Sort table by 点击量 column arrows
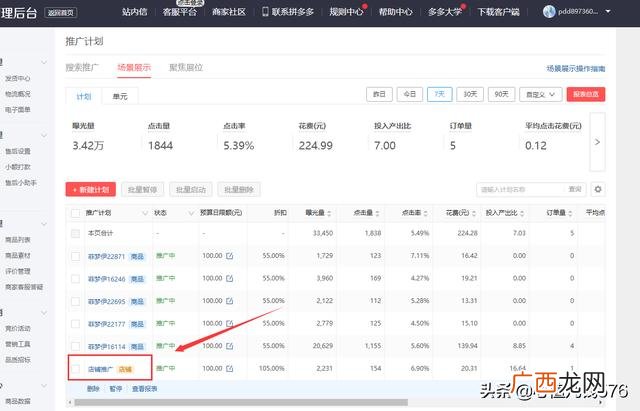This screenshot has width=640, height=411. [377, 213]
